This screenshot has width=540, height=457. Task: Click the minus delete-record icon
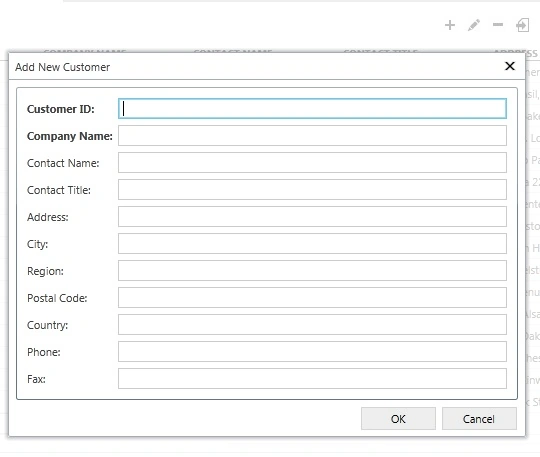click(x=498, y=25)
